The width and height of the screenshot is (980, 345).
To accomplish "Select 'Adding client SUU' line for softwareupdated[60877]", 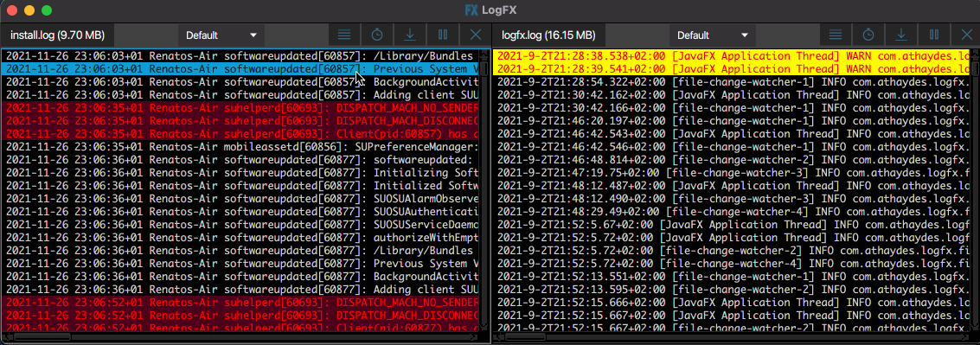I will [240, 290].
